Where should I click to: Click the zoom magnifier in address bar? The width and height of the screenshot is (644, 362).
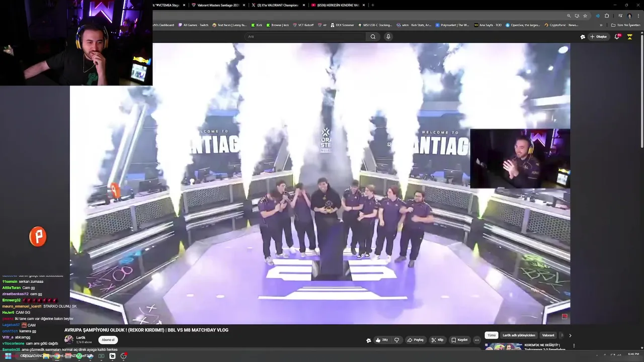pyautogui.click(x=569, y=16)
